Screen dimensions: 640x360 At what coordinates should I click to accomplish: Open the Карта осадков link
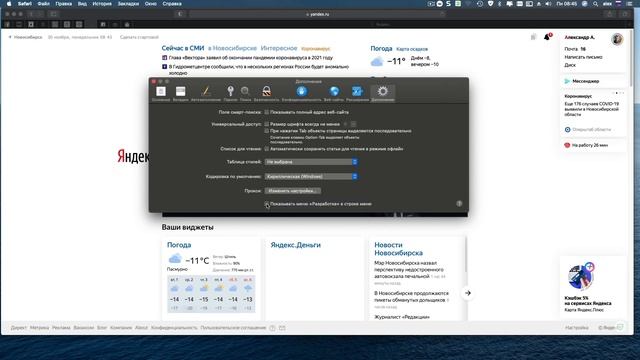[412, 49]
